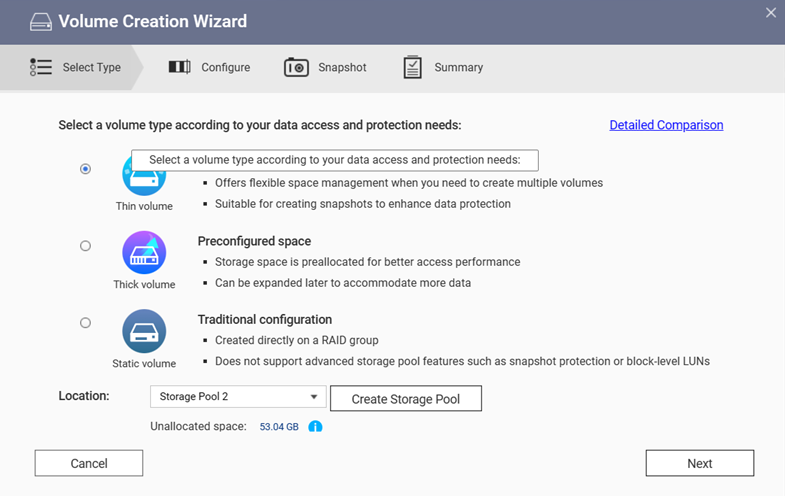Screen dimensions: 785x496
Task: Go to the Summary step tab
Action: coord(458,67)
